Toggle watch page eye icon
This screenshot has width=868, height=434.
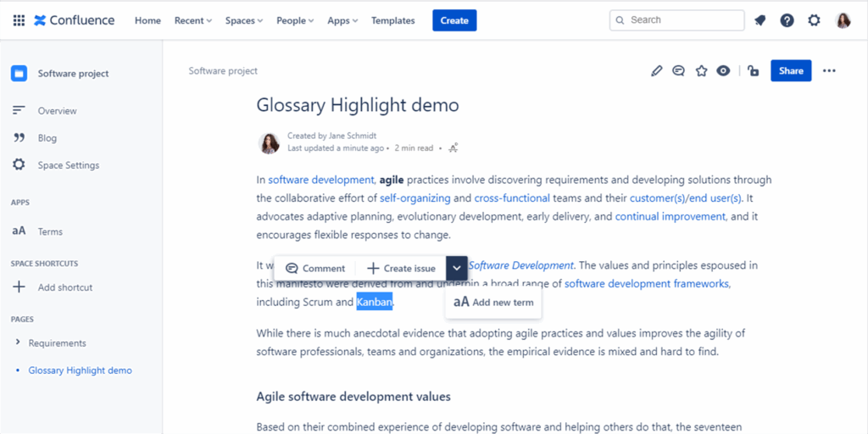(723, 71)
